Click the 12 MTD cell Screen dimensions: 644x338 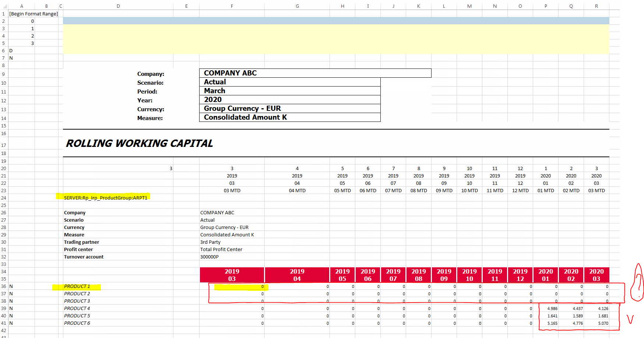coord(520,190)
